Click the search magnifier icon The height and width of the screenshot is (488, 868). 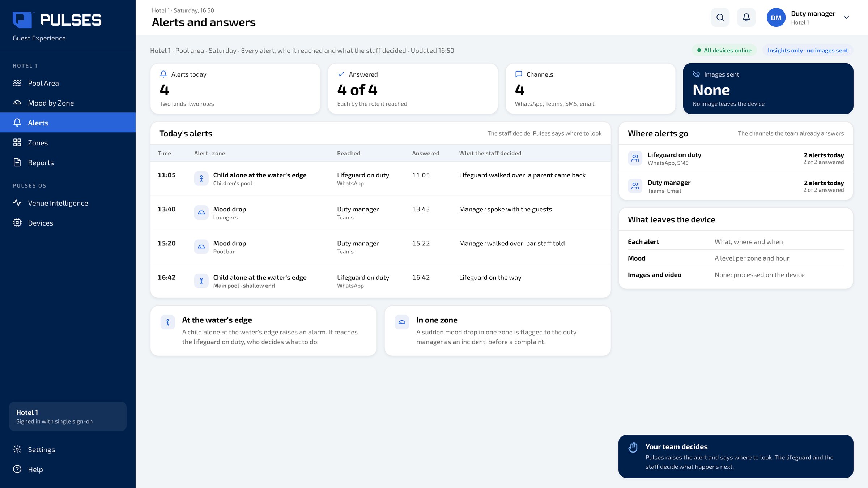click(x=720, y=17)
